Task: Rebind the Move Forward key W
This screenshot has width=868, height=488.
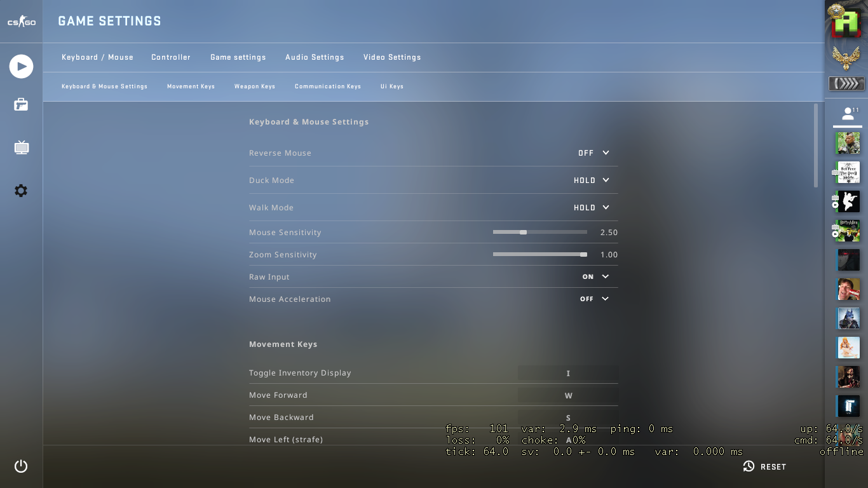Action: [568, 395]
